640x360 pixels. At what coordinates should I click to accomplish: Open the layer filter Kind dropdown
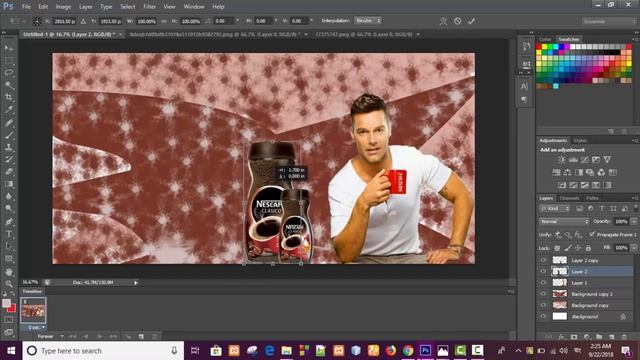(x=554, y=208)
